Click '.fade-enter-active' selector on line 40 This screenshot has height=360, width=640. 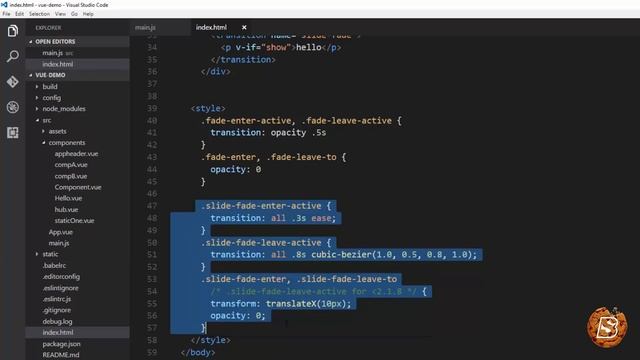(246, 120)
